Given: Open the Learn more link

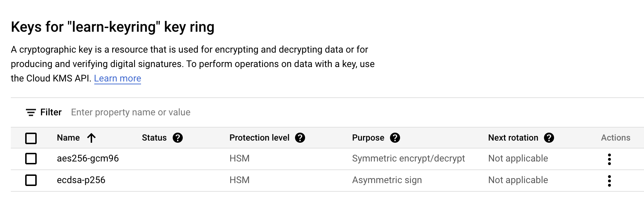Looking at the screenshot, I should click(x=118, y=78).
